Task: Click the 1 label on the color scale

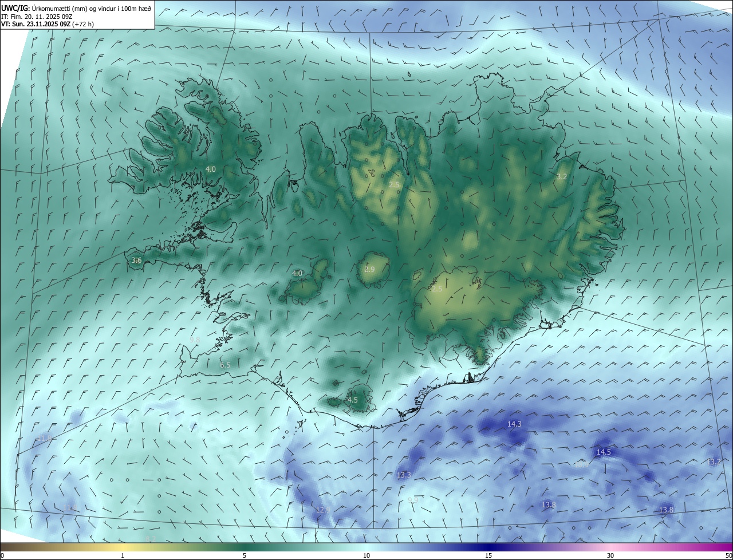Action: coord(123,555)
